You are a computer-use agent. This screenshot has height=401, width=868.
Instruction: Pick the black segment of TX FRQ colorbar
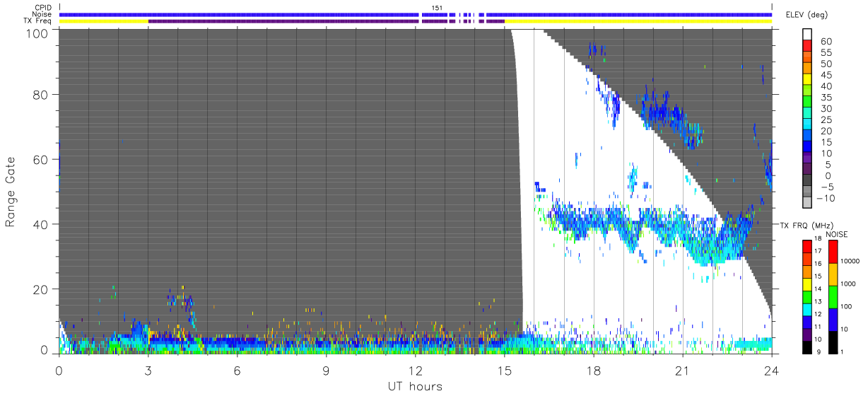tap(807, 347)
